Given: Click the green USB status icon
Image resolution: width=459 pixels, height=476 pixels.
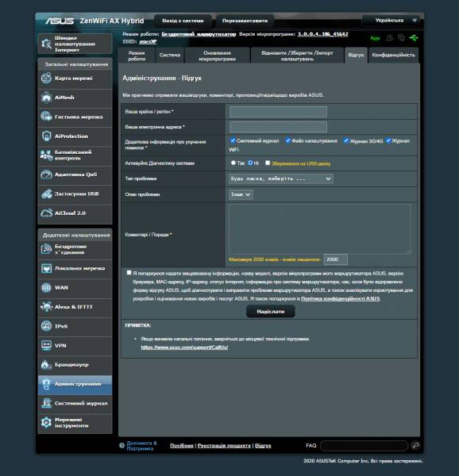Looking at the screenshot, I should pyautogui.click(x=414, y=38).
